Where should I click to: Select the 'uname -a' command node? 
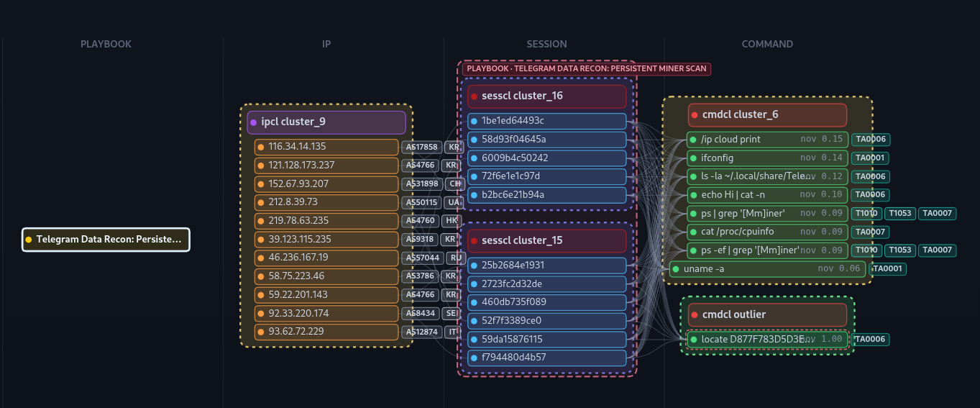pyautogui.click(x=768, y=269)
